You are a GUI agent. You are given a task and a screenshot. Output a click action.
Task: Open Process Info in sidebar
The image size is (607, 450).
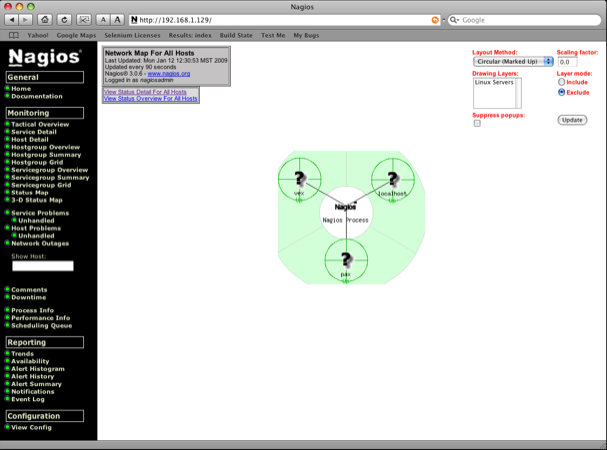[33, 310]
